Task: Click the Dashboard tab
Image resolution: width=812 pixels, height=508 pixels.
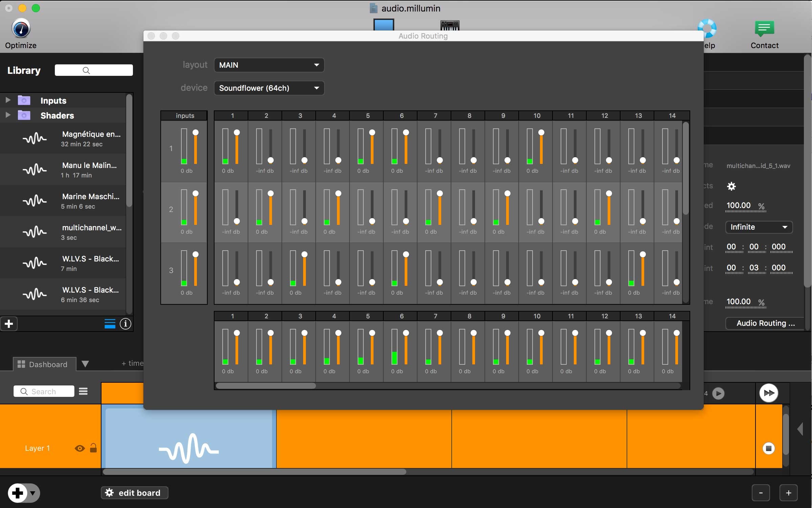Action: click(44, 364)
